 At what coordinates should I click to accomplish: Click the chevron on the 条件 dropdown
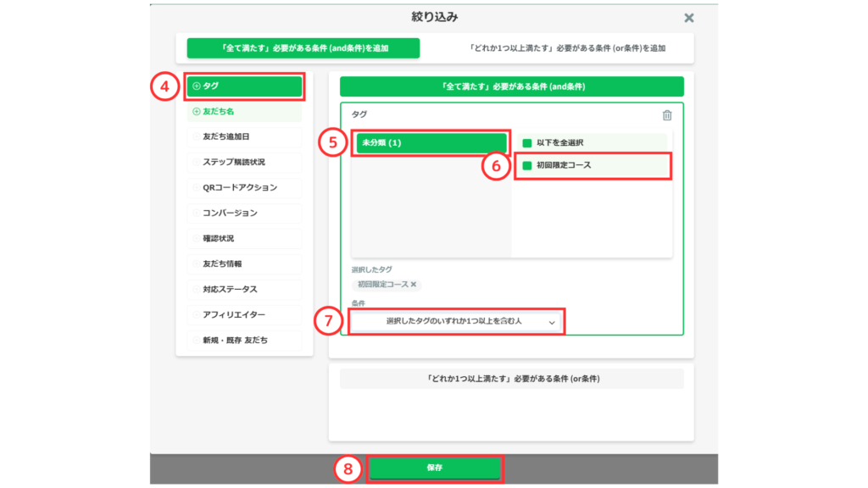click(x=552, y=323)
